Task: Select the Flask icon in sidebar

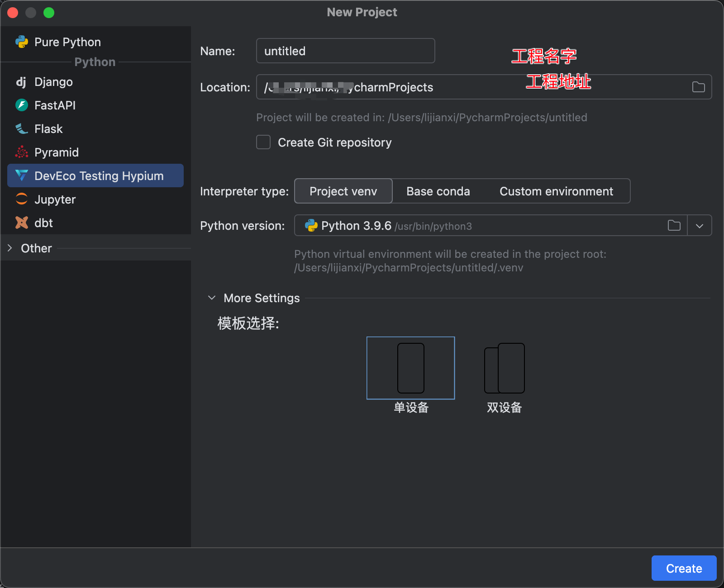Action: tap(22, 129)
